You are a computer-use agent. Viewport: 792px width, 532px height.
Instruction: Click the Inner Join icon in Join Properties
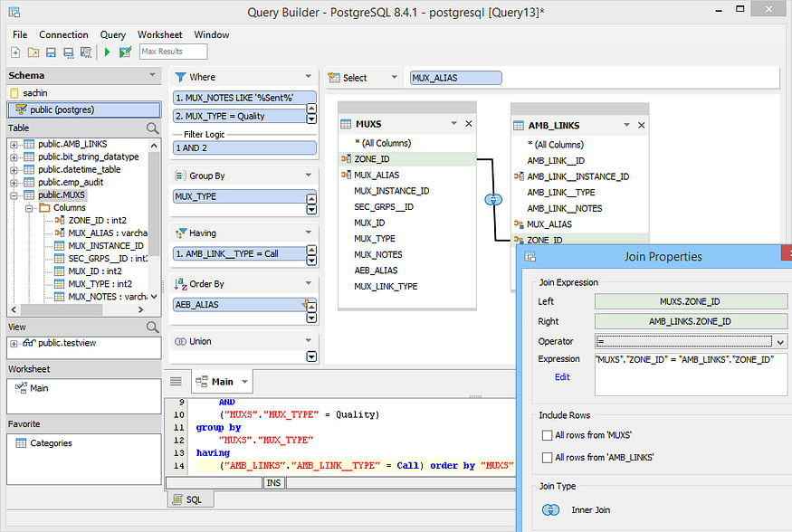pyautogui.click(x=551, y=509)
